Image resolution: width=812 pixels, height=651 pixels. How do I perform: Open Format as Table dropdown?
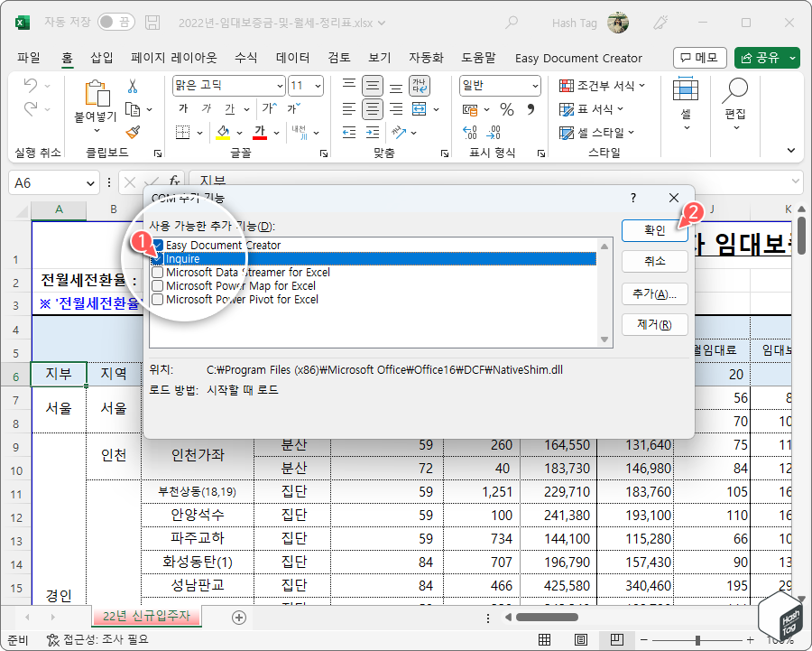pos(591,109)
